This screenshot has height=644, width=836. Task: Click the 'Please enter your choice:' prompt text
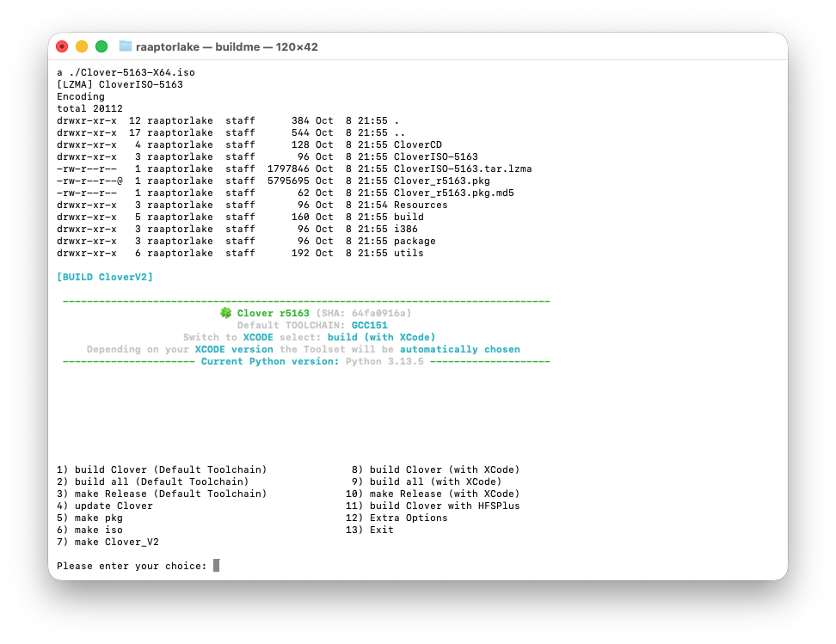point(132,566)
